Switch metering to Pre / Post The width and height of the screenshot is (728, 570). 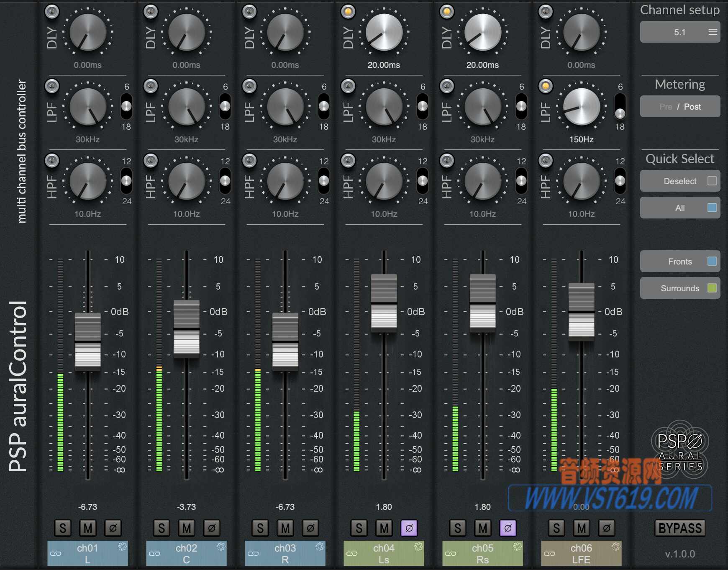click(680, 106)
